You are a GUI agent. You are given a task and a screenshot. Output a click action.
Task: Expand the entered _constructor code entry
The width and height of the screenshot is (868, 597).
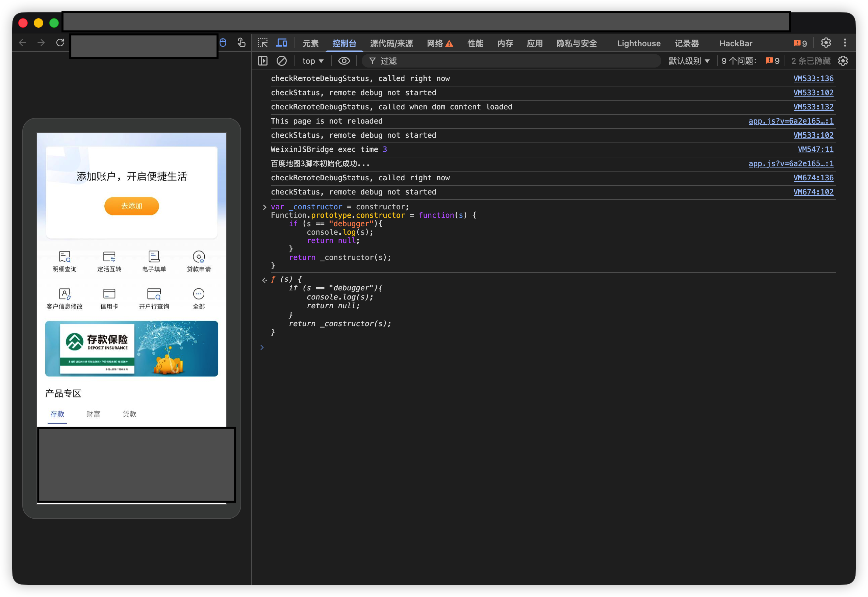tap(264, 207)
